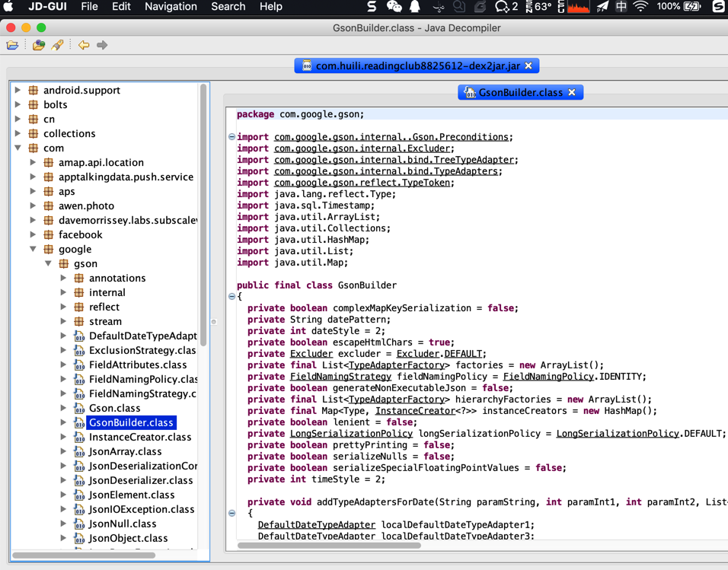
Task: Select apptalkingdata.push.service in the tree
Action: point(126,177)
